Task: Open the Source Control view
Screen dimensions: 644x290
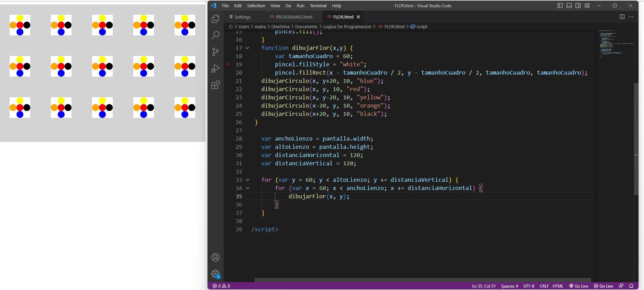Action: pos(215,52)
